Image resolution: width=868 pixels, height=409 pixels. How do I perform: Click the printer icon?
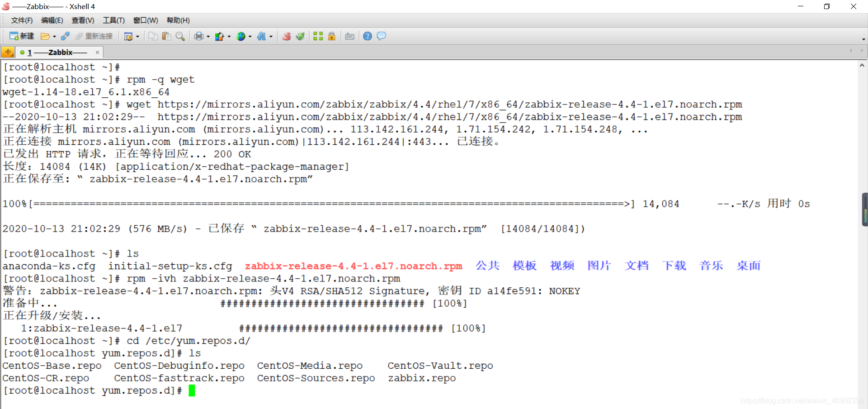(199, 36)
